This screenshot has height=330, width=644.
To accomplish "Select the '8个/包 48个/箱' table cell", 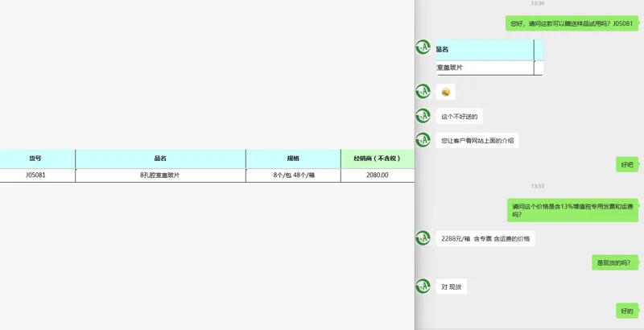I will (x=293, y=175).
